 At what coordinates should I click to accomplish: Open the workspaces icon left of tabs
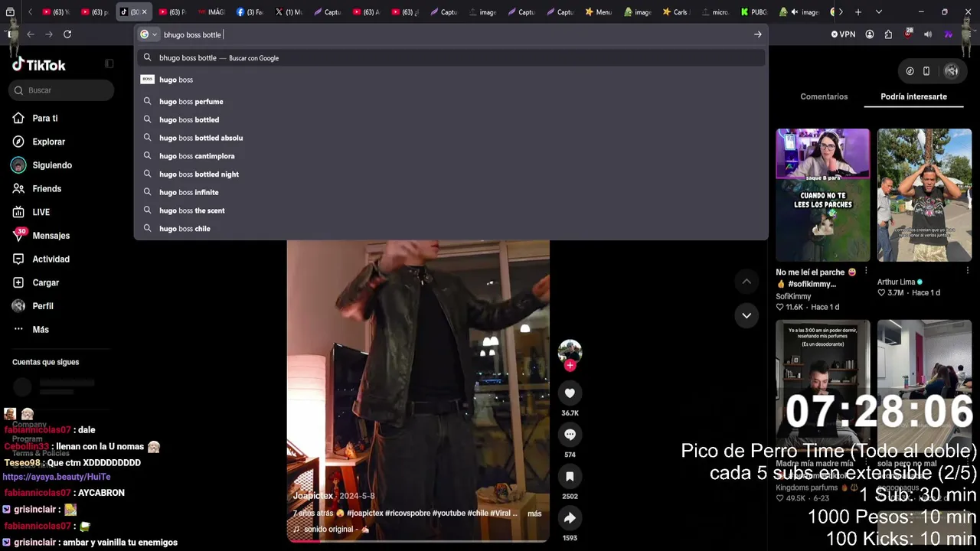[x=11, y=12]
